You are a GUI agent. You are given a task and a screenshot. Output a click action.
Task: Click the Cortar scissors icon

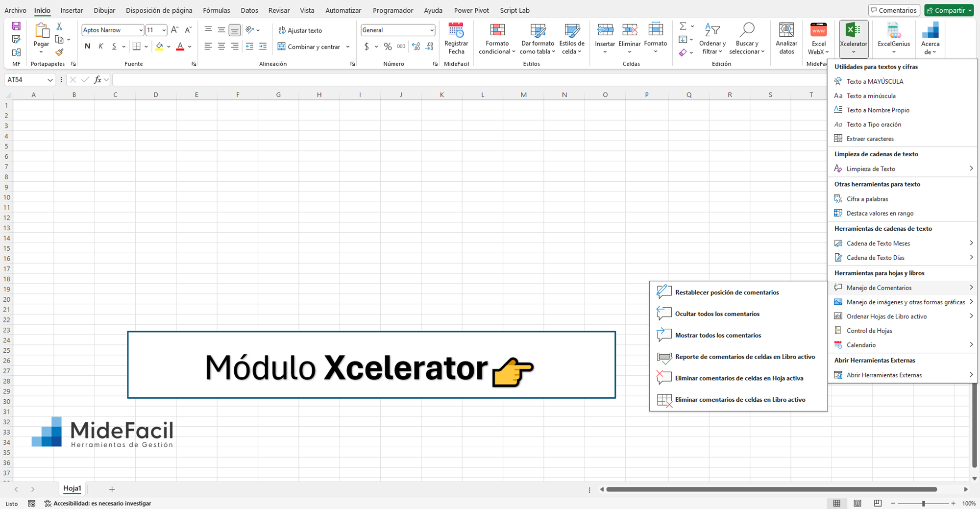(x=59, y=26)
